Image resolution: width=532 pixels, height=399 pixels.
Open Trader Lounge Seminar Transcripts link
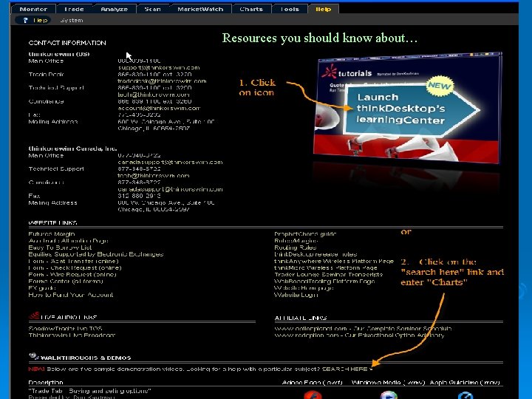pos(328,274)
